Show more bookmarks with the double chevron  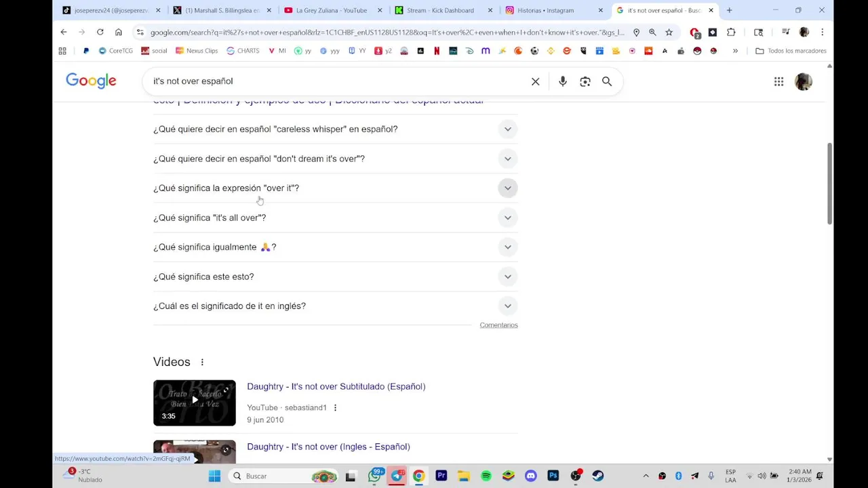(x=735, y=51)
